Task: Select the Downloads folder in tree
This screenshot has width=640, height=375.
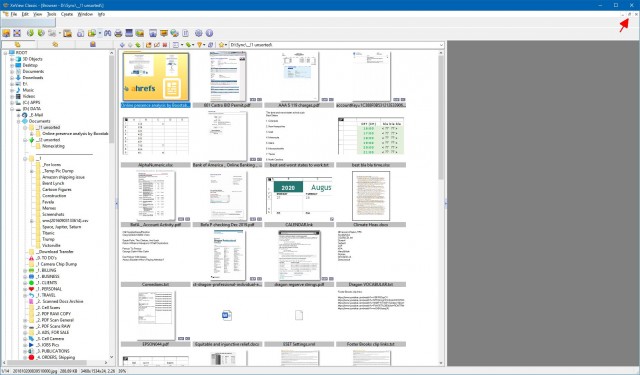Action: pos(33,78)
